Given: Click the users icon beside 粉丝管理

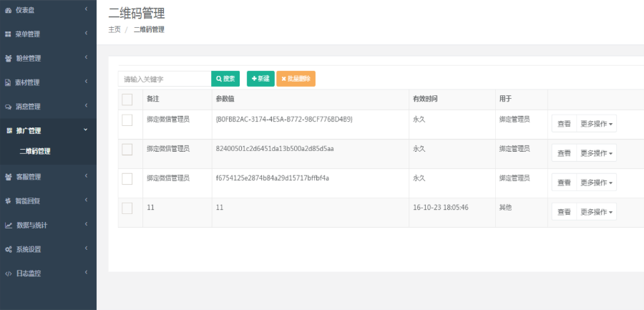Looking at the screenshot, I should [x=8, y=59].
